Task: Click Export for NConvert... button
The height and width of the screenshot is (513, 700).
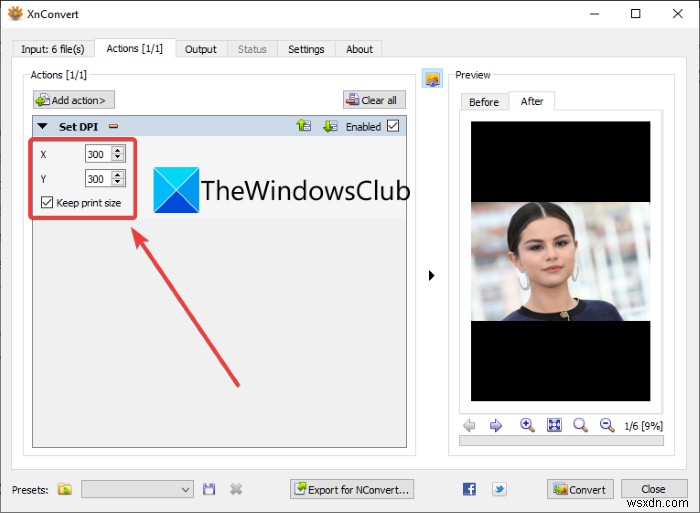Action: [352, 489]
